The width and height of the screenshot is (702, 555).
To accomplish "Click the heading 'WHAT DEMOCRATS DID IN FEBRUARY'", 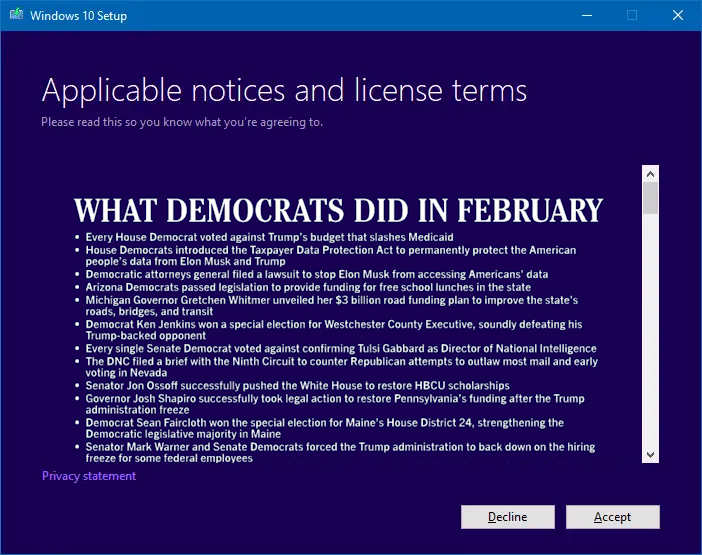I will (338, 210).
